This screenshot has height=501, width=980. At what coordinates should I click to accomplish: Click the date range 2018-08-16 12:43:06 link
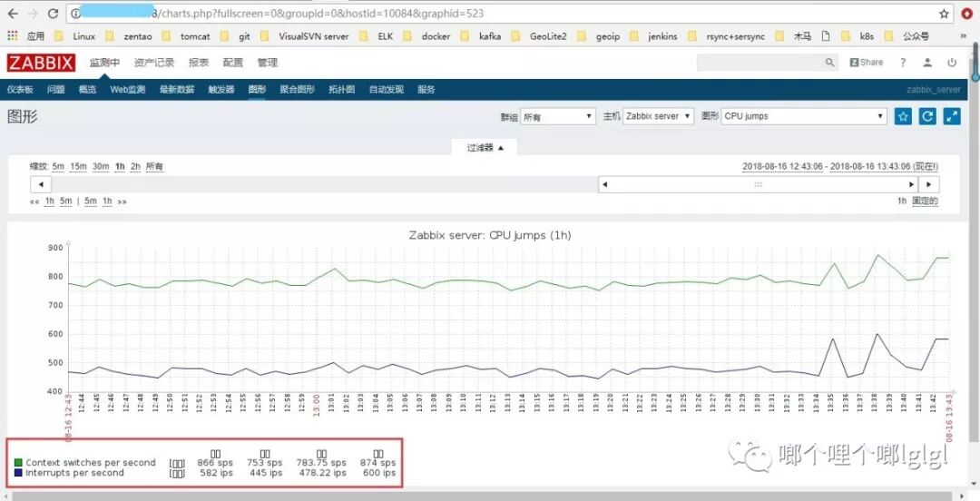pyautogui.click(x=782, y=166)
